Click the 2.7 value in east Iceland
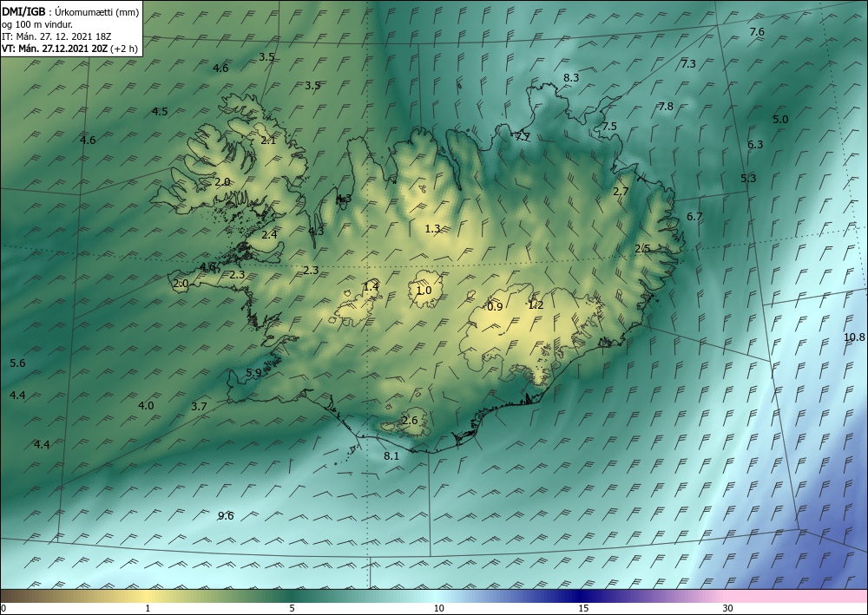This screenshot has height=615, width=868. [x=621, y=192]
